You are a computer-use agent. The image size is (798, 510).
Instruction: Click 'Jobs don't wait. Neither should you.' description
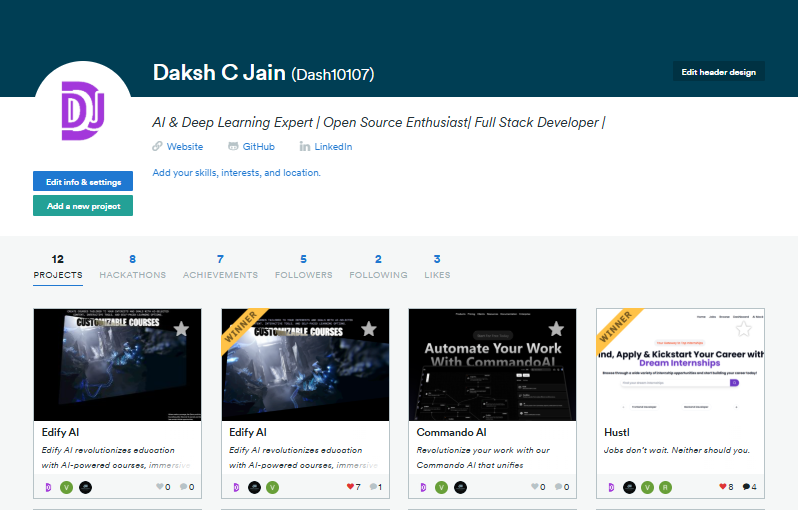677,450
